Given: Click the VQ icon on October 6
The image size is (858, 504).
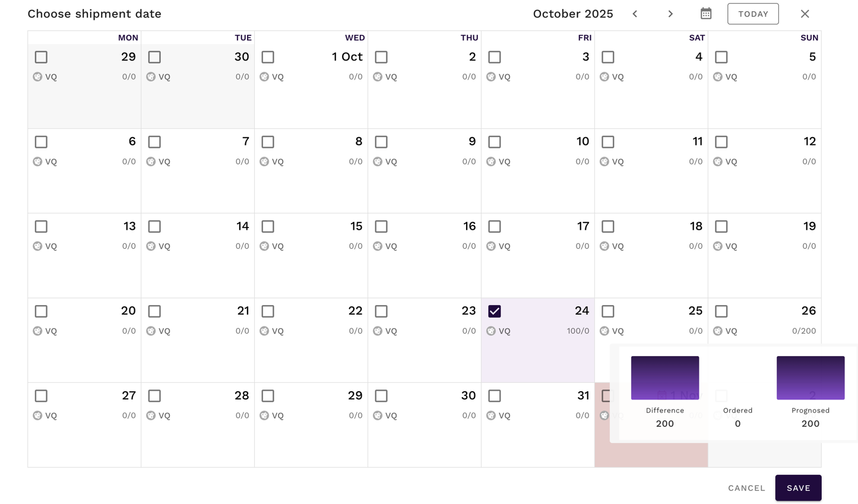Looking at the screenshot, I should tap(37, 161).
